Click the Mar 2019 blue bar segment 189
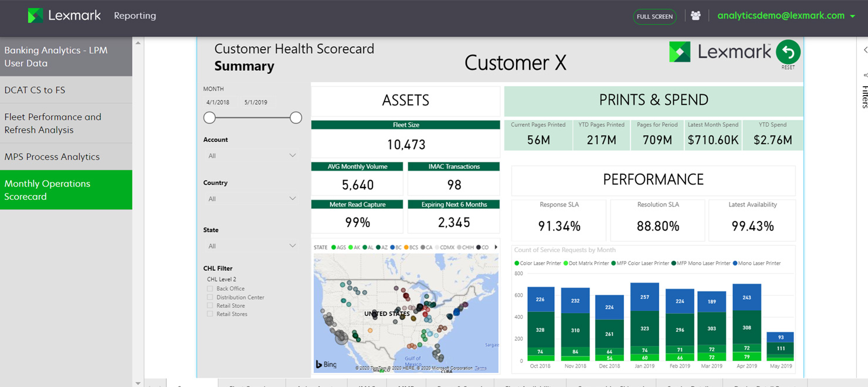Screen dimensions: 868x387 [711, 301]
